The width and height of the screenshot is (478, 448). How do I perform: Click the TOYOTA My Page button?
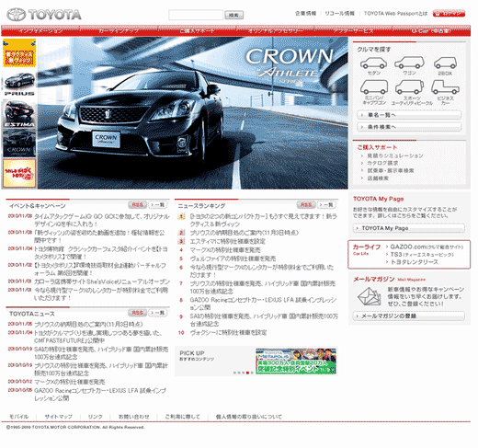[409, 228]
